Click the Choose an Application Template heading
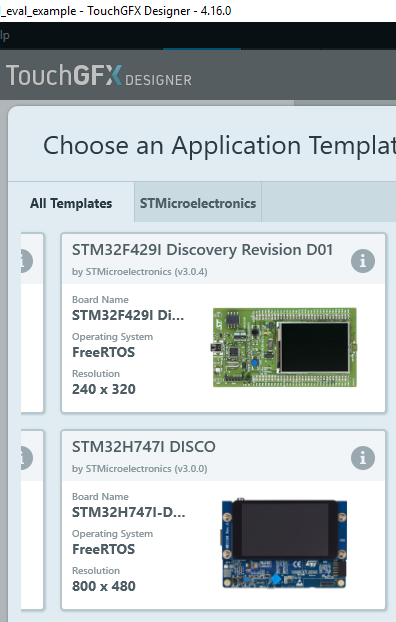396x622 pixels. (219, 146)
